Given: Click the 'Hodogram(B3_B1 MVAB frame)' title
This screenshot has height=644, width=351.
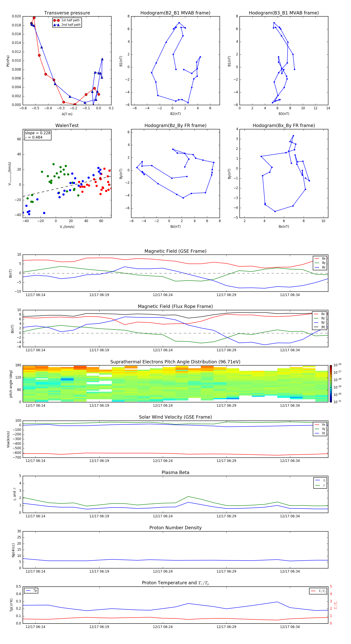Looking at the screenshot, I should coord(284,13).
